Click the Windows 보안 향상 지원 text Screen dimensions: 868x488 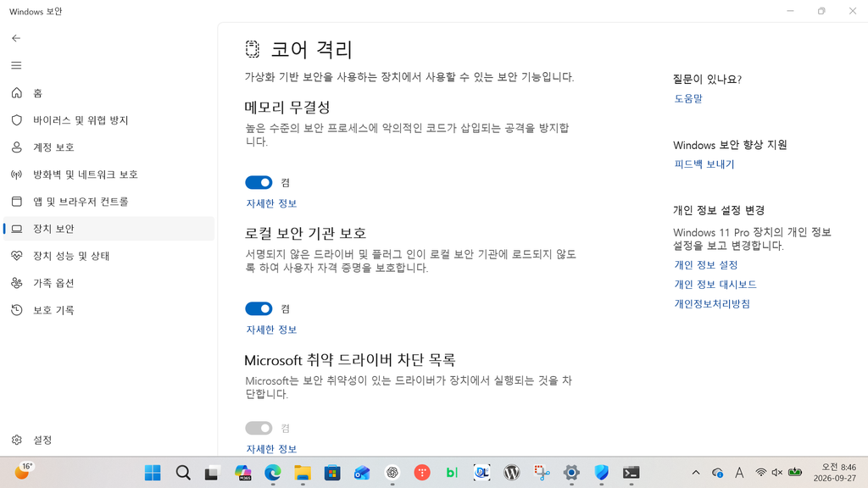730,145
